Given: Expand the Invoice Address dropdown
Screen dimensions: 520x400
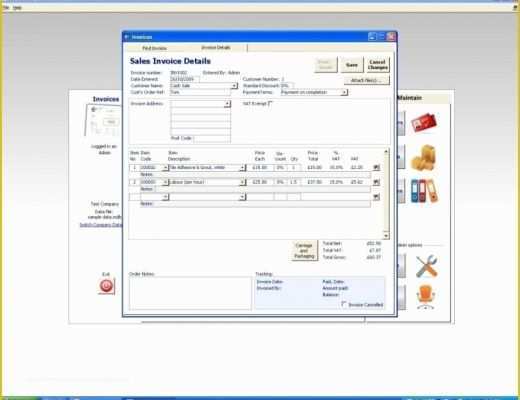Looking at the screenshot, I should pyautogui.click(x=227, y=104).
